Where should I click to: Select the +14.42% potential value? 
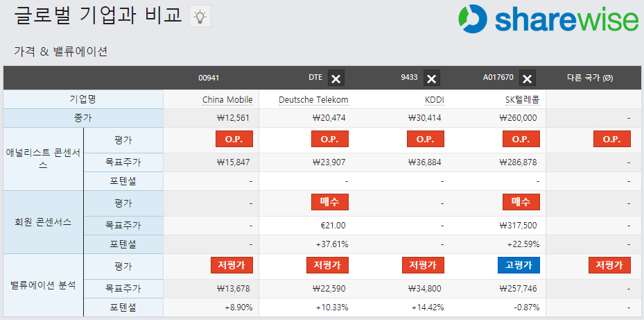coord(428,308)
